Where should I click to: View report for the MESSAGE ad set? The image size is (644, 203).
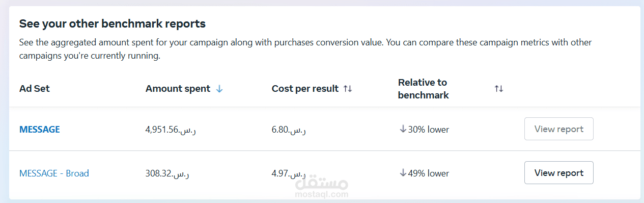tap(559, 129)
